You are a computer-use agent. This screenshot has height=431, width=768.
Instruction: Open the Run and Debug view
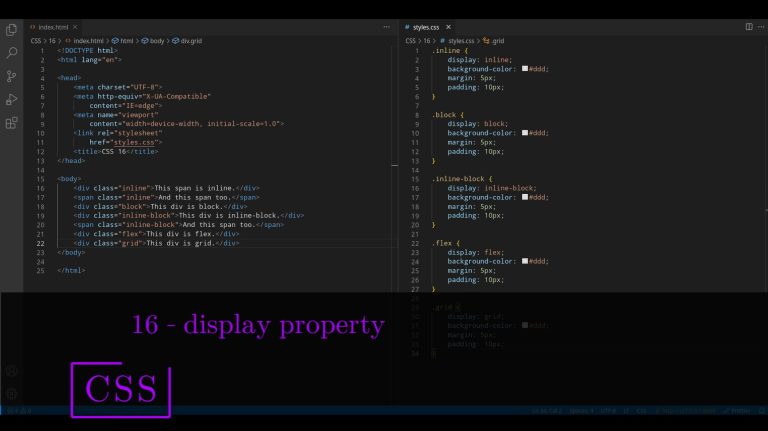(11, 99)
